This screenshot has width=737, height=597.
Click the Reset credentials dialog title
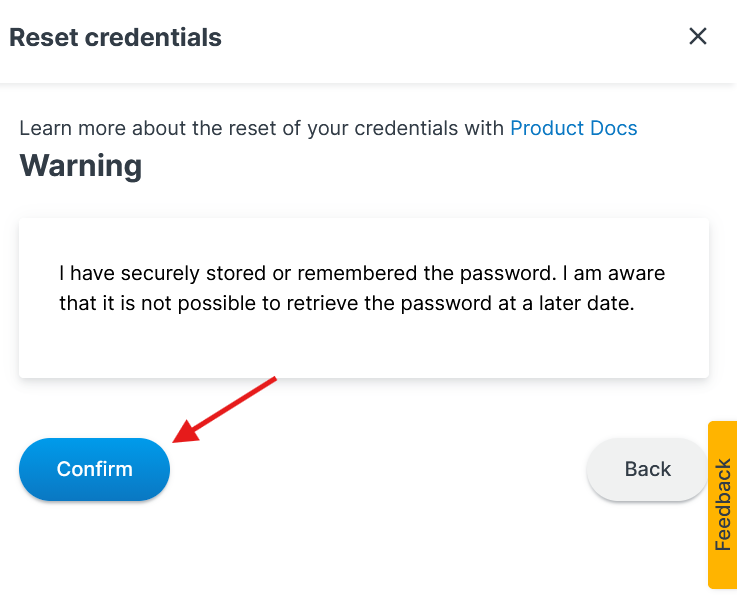pos(115,38)
